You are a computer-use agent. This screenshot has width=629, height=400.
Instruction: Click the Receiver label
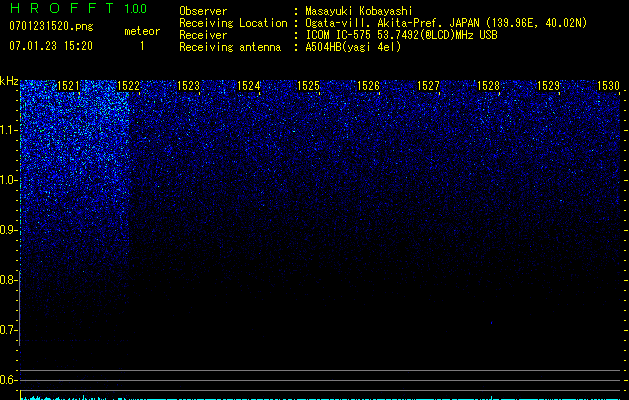tap(203, 35)
